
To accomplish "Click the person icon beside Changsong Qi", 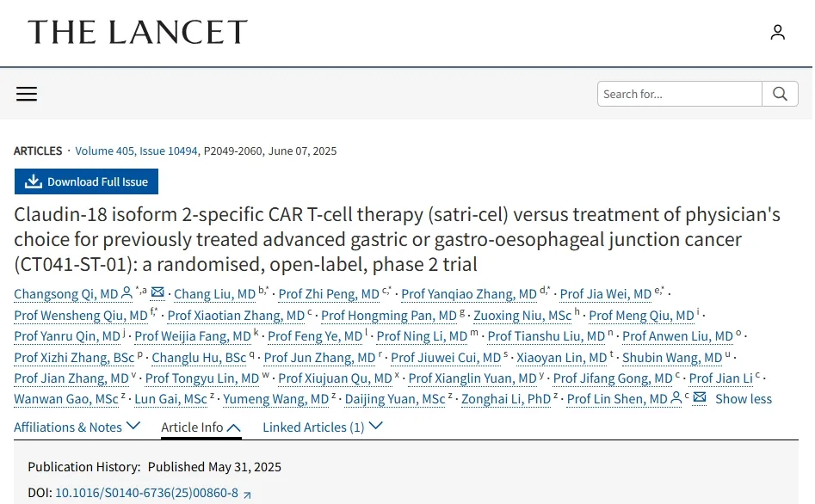I will tap(127, 293).
